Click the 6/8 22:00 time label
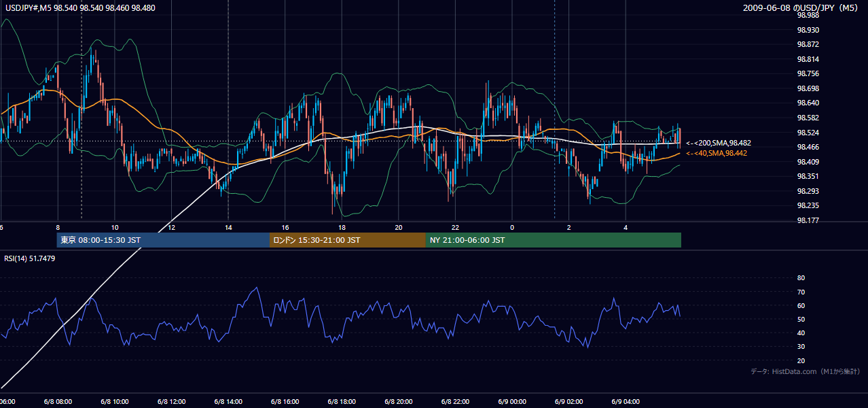This screenshot has height=408, width=868. (x=455, y=402)
